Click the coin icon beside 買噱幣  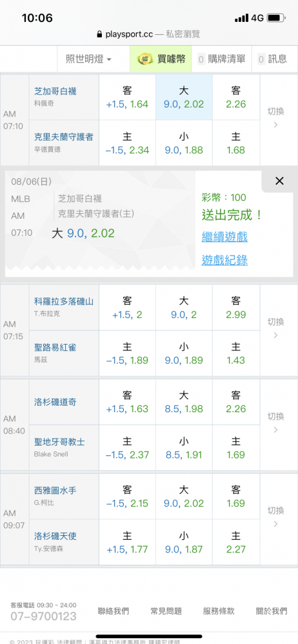145,59
